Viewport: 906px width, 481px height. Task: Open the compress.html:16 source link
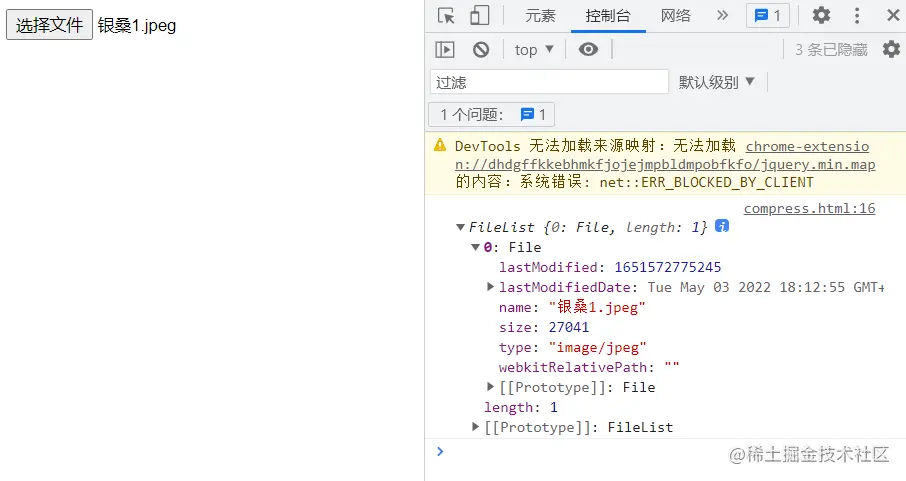[x=809, y=208]
